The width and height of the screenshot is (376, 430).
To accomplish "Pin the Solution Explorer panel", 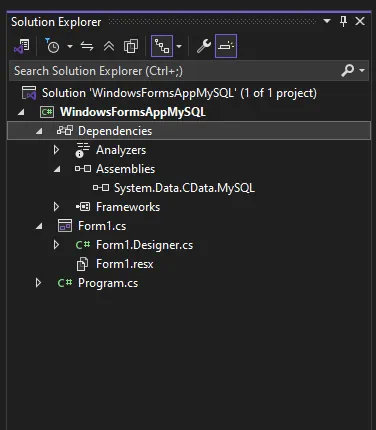I will (x=343, y=21).
